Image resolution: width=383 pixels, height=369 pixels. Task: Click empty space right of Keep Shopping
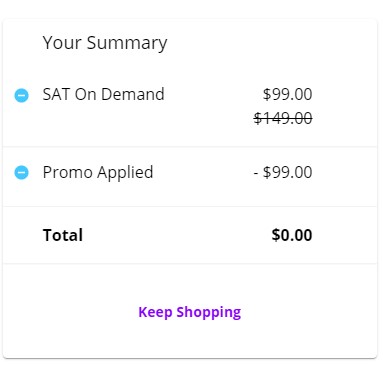pos(309,312)
